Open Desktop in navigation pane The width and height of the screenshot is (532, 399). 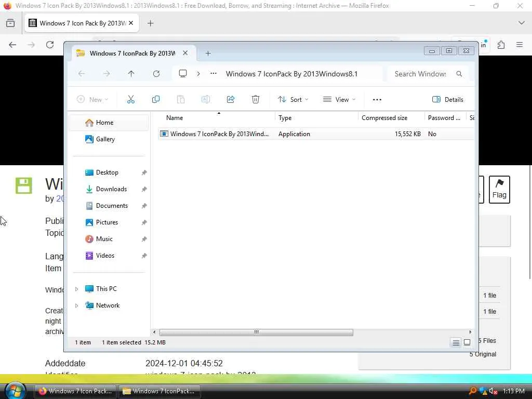pyautogui.click(x=109, y=172)
